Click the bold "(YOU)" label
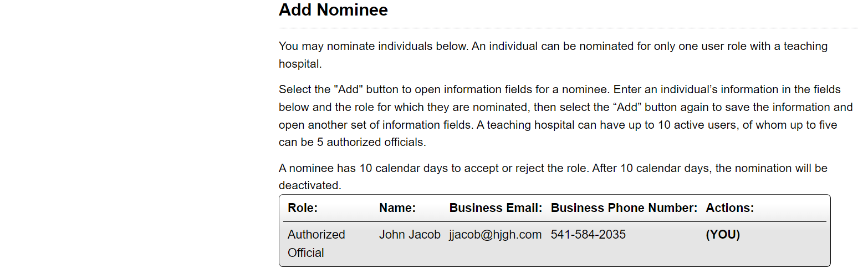 pos(723,235)
